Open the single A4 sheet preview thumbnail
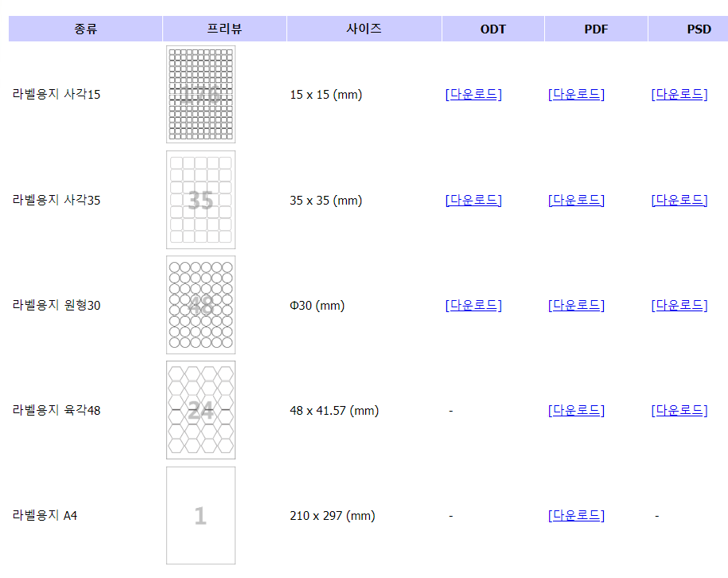The height and width of the screenshot is (578, 728). coord(200,515)
